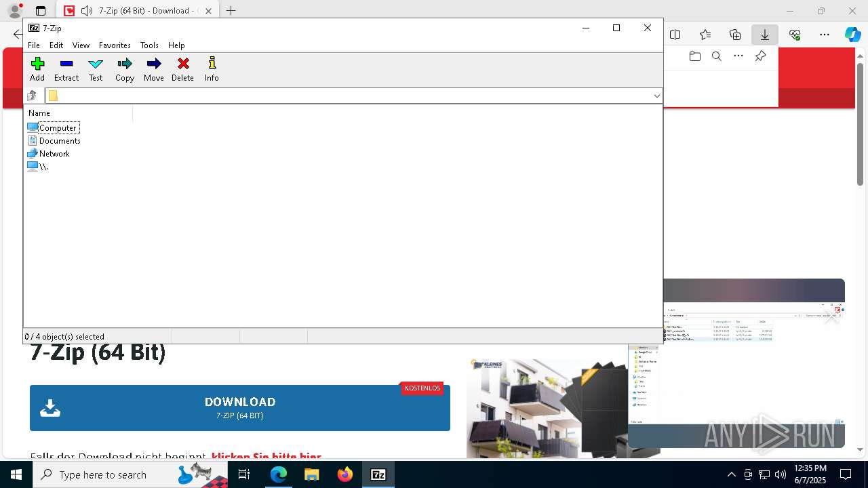
Task: Open downloads folder icon in downloads panel
Action: click(x=694, y=56)
